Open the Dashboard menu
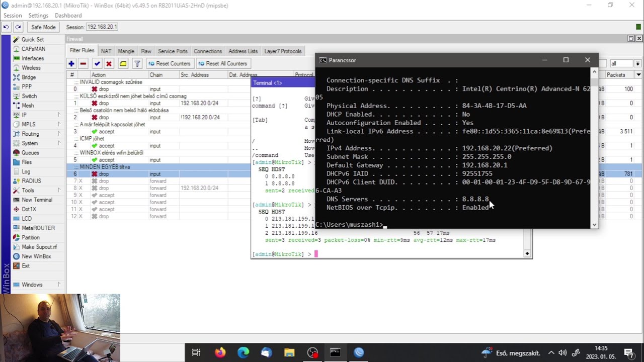644x362 pixels. coord(68,16)
